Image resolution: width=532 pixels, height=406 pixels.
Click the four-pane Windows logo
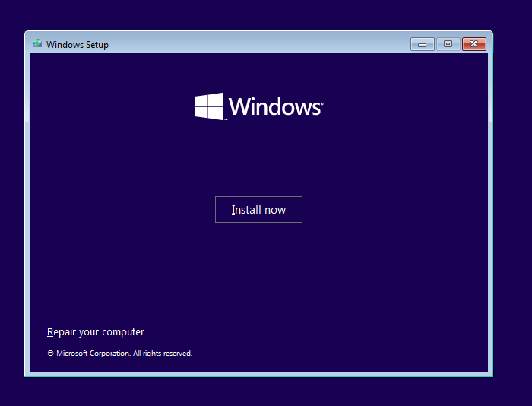[x=210, y=106]
